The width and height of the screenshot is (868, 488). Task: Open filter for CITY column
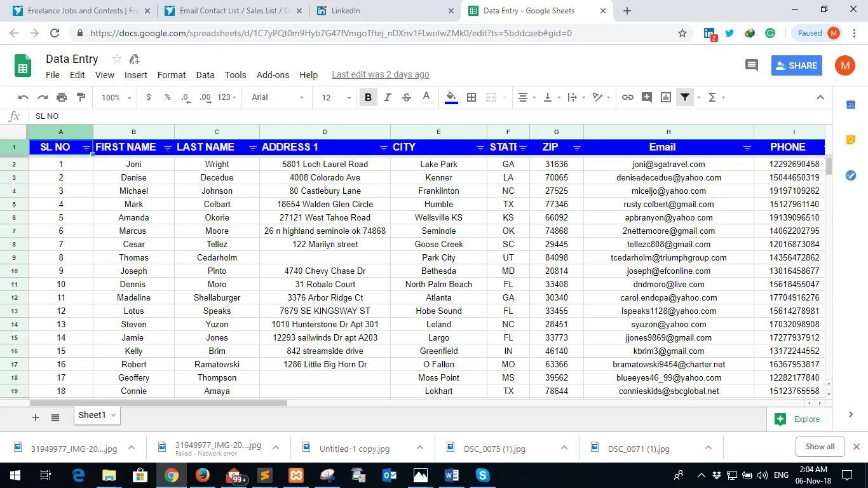click(480, 147)
